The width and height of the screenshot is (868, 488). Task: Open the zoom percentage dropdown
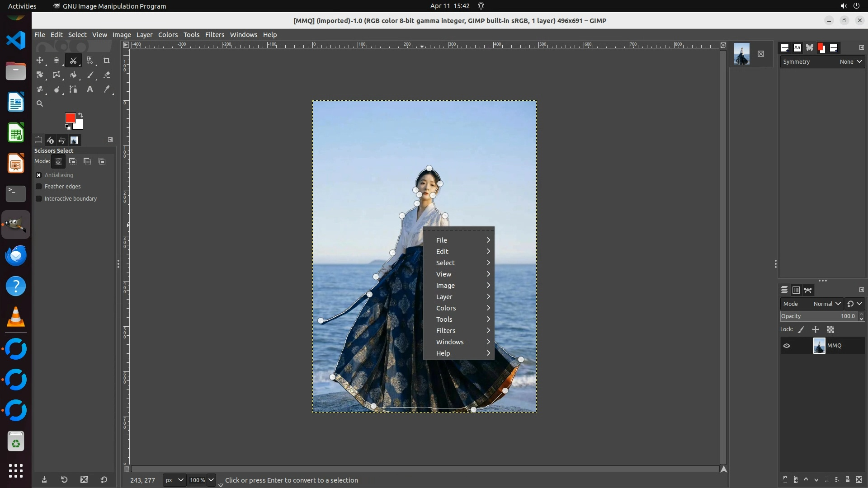click(x=211, y=480)
